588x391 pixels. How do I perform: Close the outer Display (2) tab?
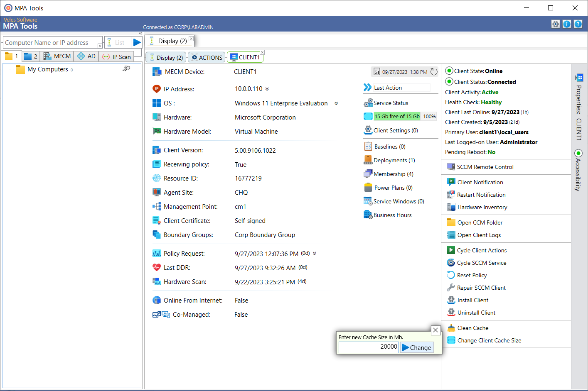click(191, 38)
